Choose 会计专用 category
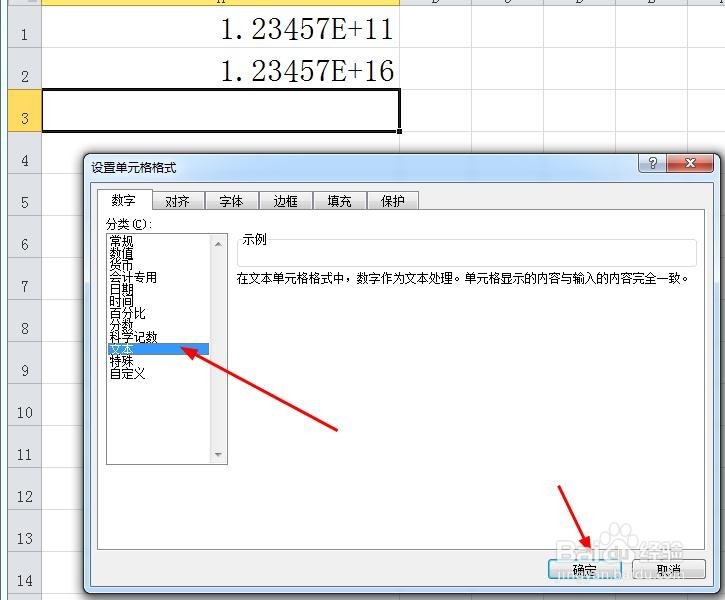 click(158, 277)
